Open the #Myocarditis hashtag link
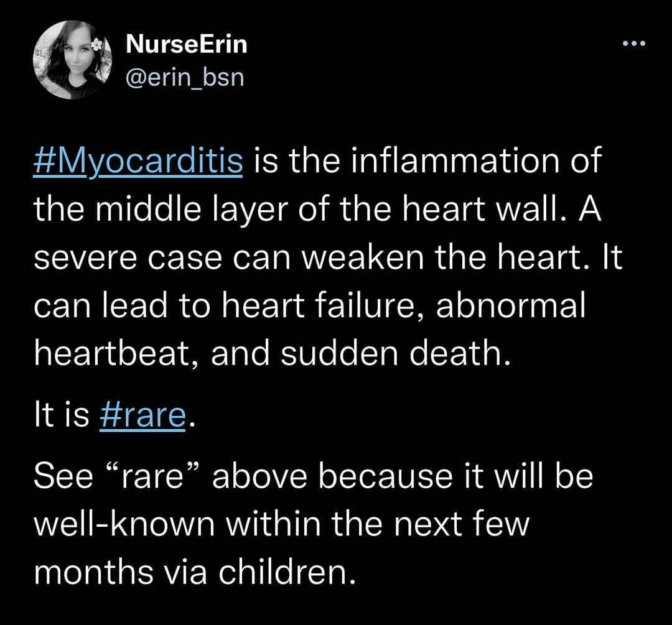 (x=138, y=162)
